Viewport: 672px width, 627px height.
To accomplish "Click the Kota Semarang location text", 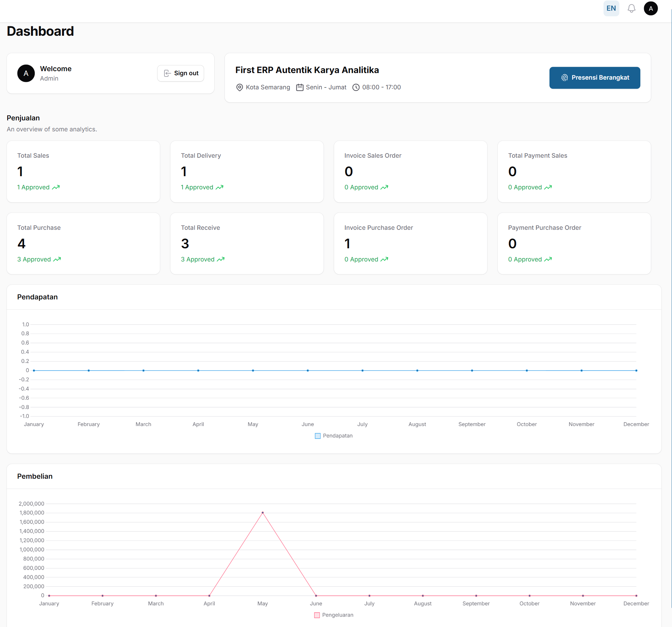I will (268, 87).
